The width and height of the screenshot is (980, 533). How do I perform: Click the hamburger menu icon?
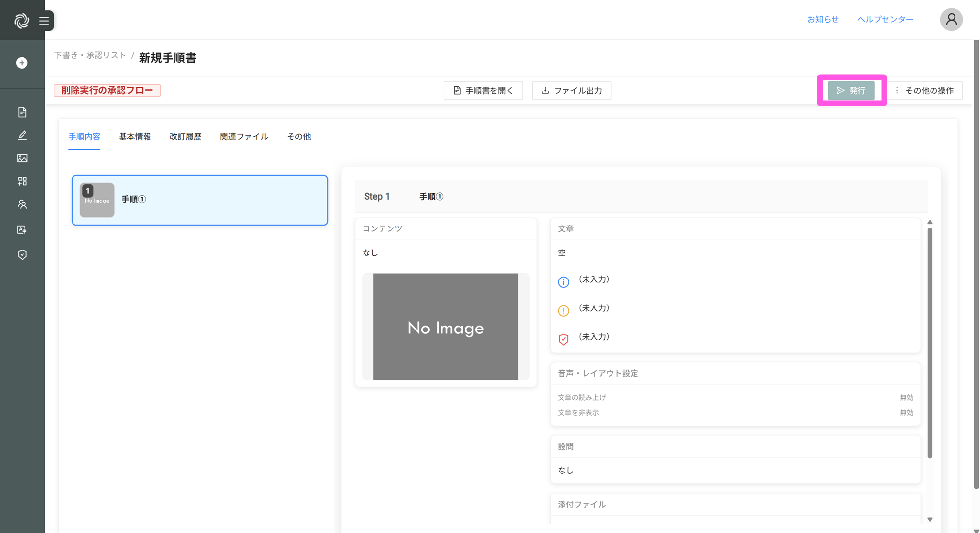pos(44,21)
